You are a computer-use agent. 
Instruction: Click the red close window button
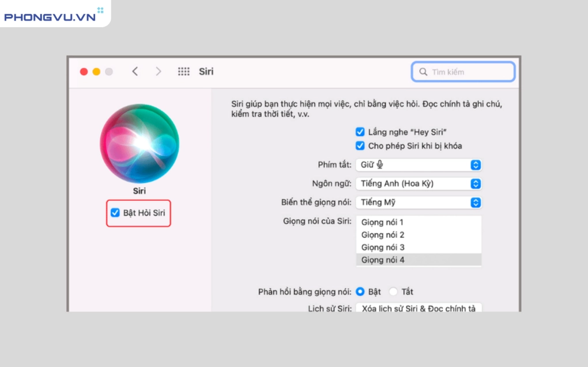[84, 72]
